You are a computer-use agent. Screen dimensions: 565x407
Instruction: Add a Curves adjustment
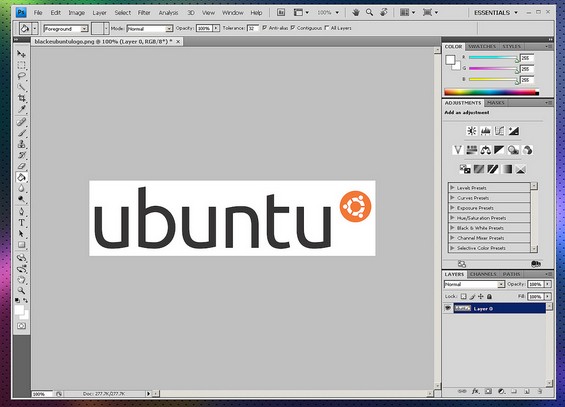coord(499,131)
